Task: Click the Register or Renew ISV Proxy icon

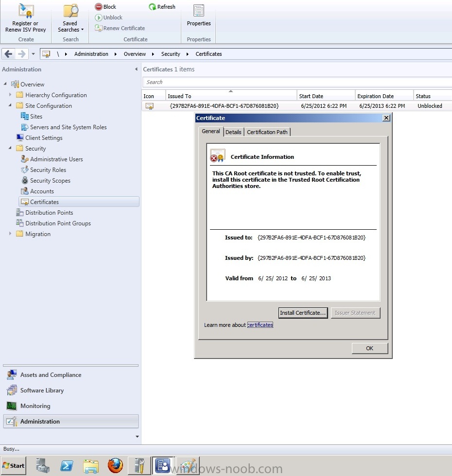Action: 25,11
